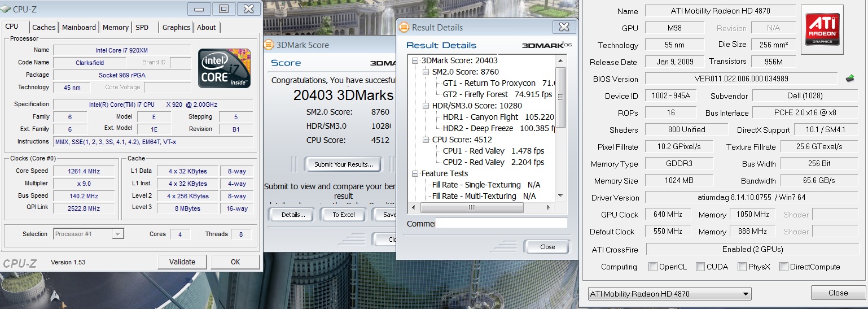Click the BIOS save icon beside BIOS Version

click(x=849, y=79)
